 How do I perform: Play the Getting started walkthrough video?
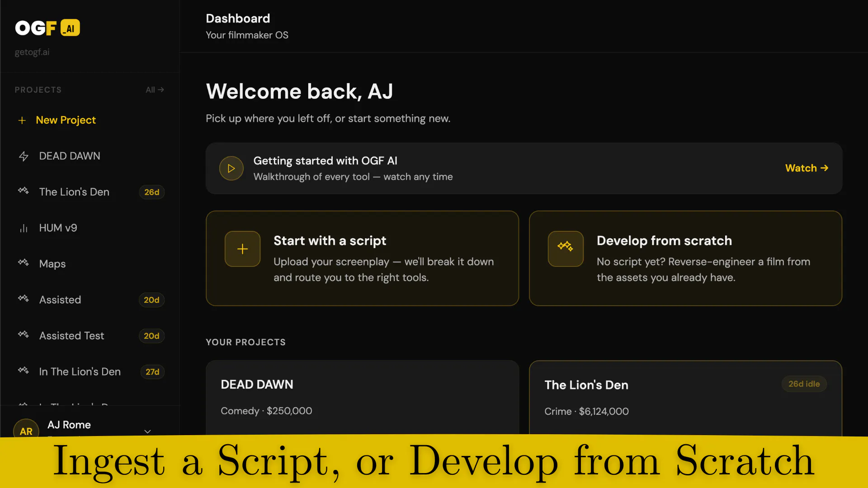(231, 169)
